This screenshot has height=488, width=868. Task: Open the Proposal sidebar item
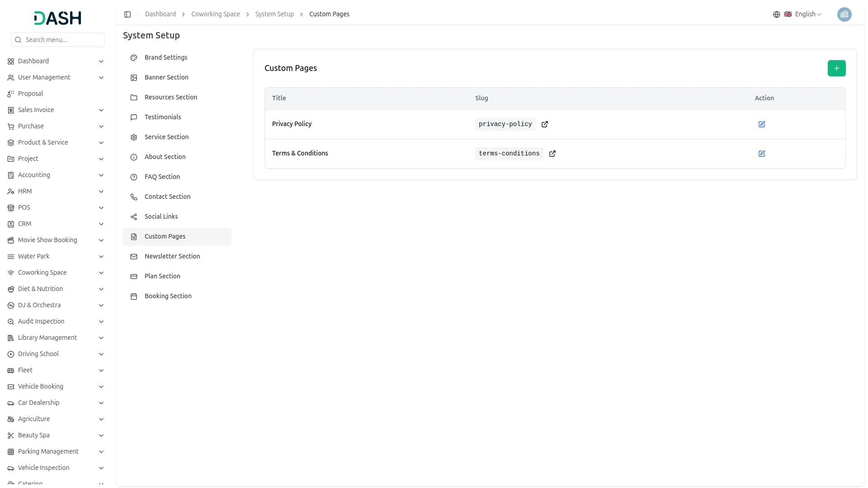click(30, 94)
